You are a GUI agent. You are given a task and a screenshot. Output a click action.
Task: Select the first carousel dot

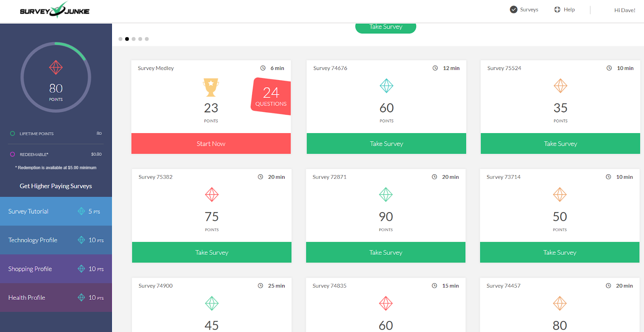120,39
